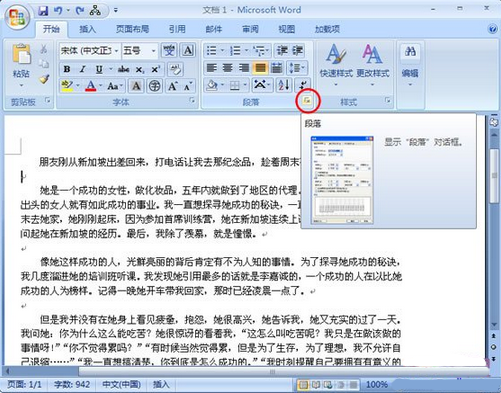Center the paragraph text
Screen dimensions: 501x393
pos(228,68)
